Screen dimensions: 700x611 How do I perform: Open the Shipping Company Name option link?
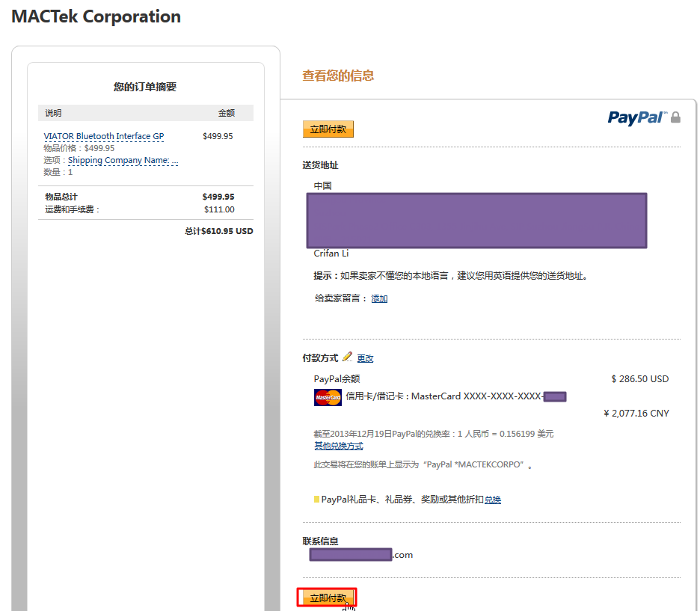tap(123, 160)
